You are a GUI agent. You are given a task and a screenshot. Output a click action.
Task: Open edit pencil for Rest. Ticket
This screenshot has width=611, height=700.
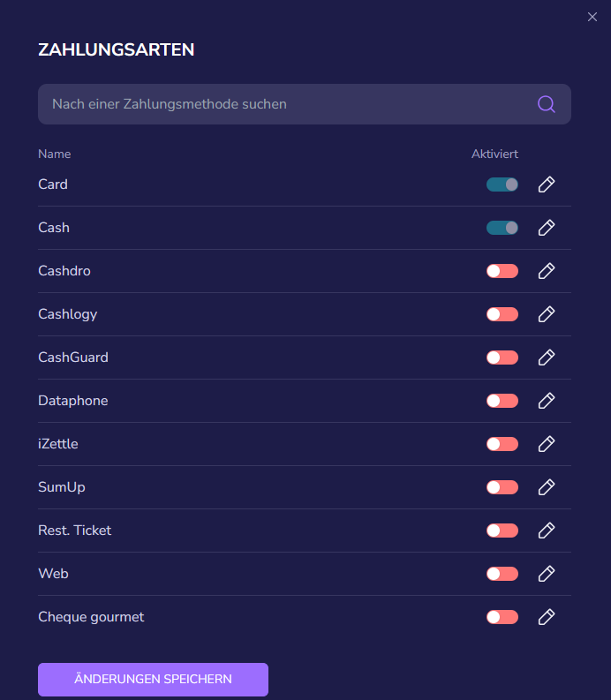coord(547,531)
